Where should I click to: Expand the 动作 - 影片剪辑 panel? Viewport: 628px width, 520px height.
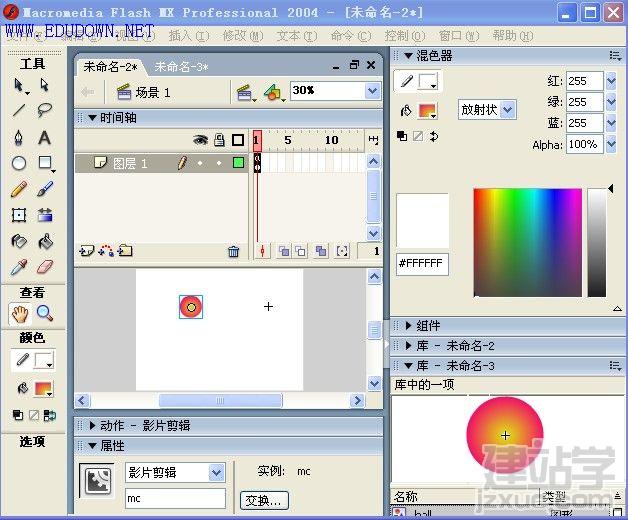click(x=92, y=425)
